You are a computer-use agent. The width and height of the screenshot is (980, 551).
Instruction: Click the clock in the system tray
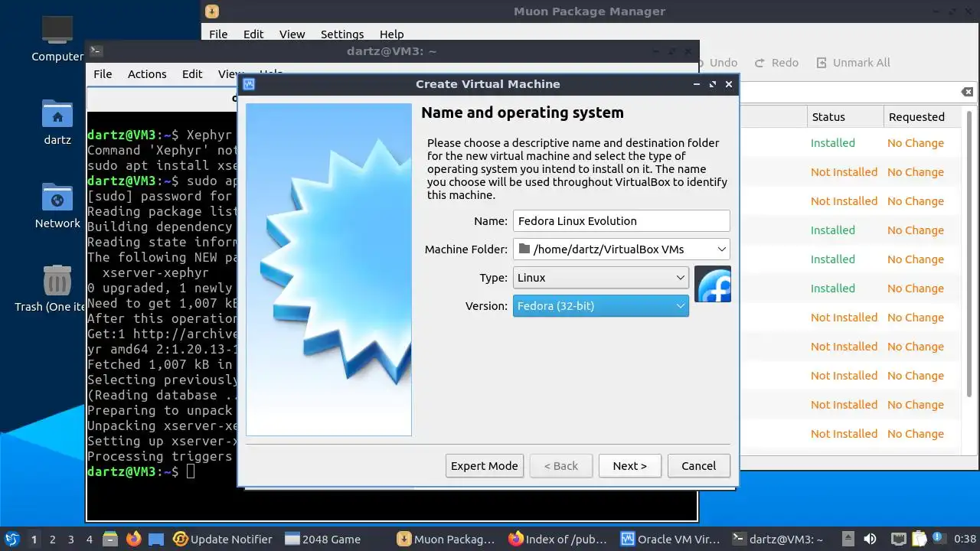pyautogui.click(x=965, y=539)
